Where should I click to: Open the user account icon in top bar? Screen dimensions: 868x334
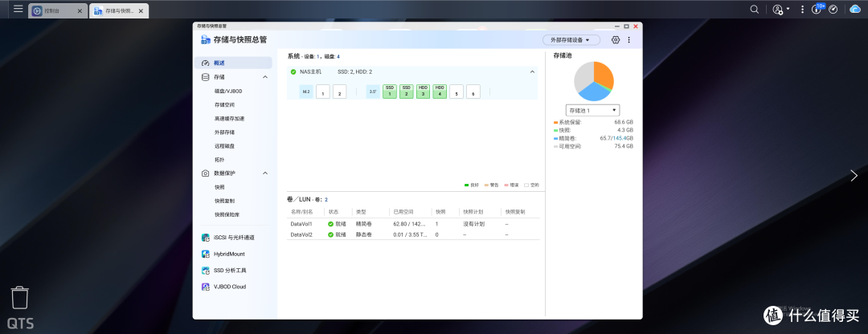(x=778, y=10)
